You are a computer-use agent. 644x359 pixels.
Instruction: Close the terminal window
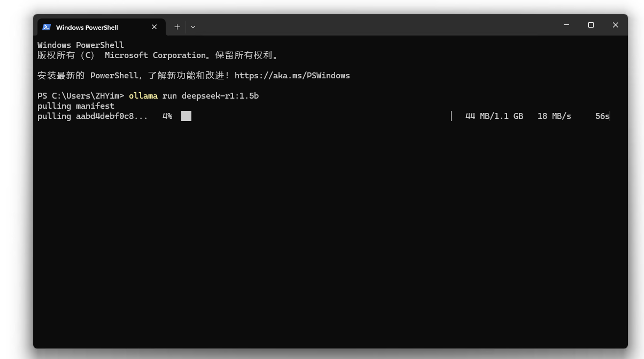pyautogui.click(x=615, y=25)
